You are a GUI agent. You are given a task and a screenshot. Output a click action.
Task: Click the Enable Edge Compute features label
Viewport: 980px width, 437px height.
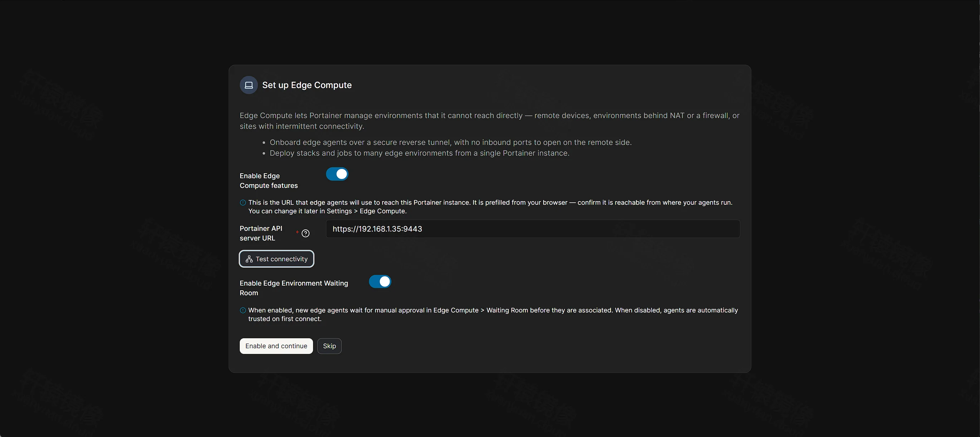[269, 181]
